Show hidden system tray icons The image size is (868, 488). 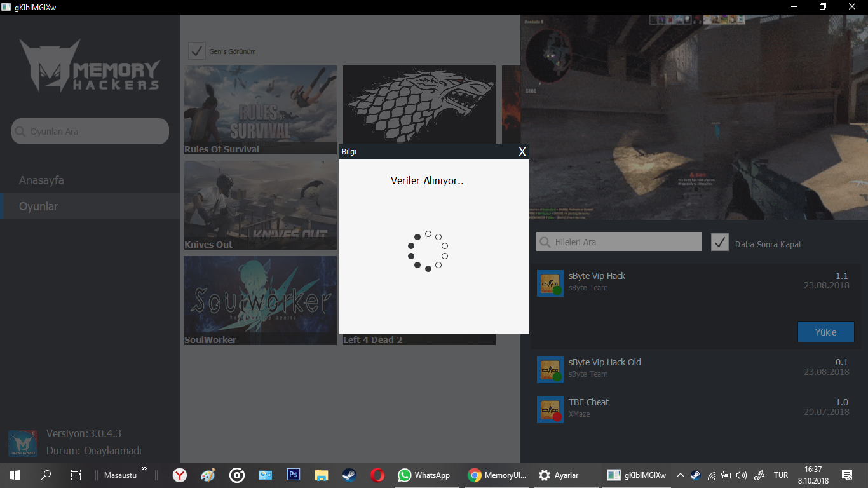pos(680,475)
